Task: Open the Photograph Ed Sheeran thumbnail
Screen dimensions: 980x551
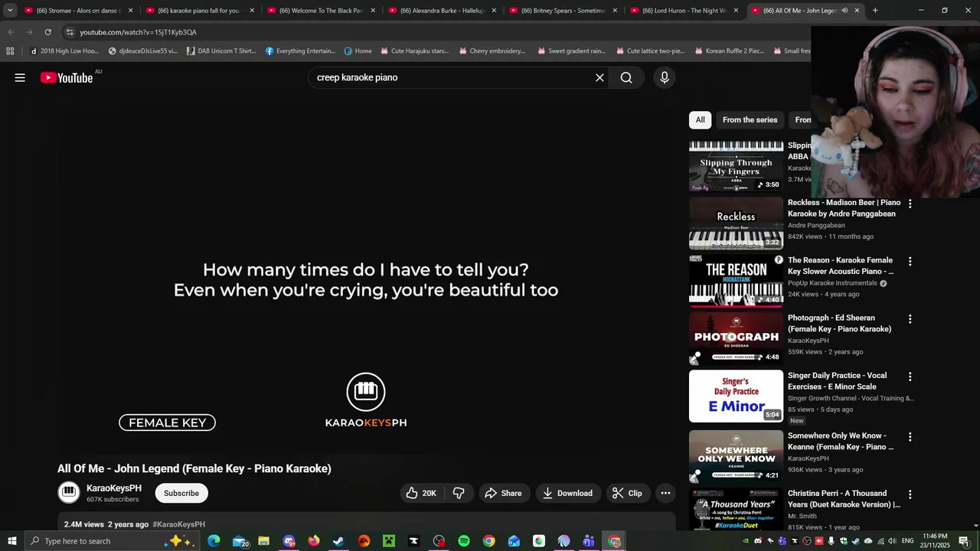Action: coord(736,338)
